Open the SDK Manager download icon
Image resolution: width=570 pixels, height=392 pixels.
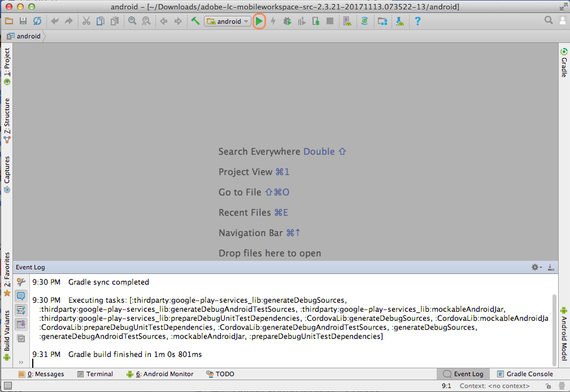pyautogui.click(x=400, y=21)
